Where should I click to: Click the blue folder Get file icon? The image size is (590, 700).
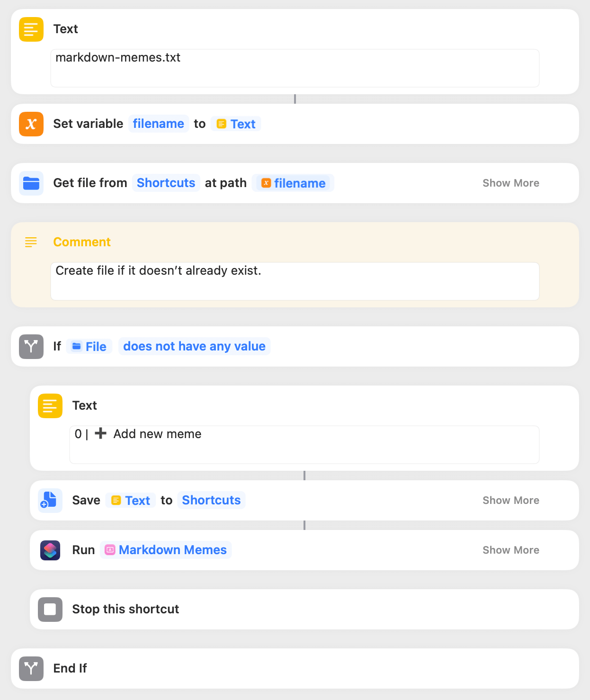pos(31,183)
